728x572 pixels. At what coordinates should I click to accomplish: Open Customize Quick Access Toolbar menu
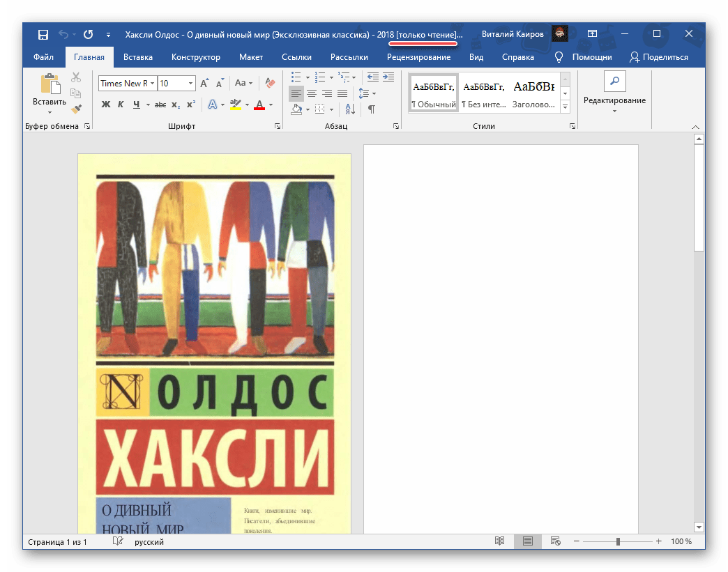(108, 35)
